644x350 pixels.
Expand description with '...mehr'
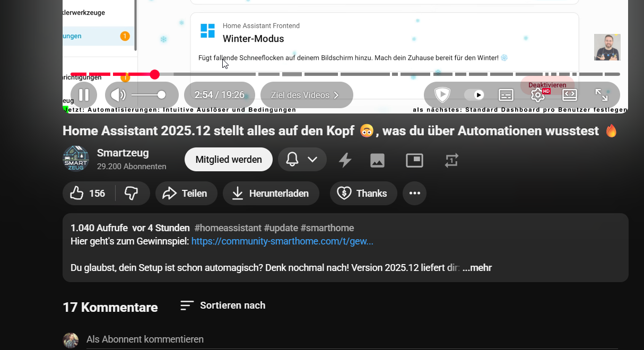(x=477, y=268)
